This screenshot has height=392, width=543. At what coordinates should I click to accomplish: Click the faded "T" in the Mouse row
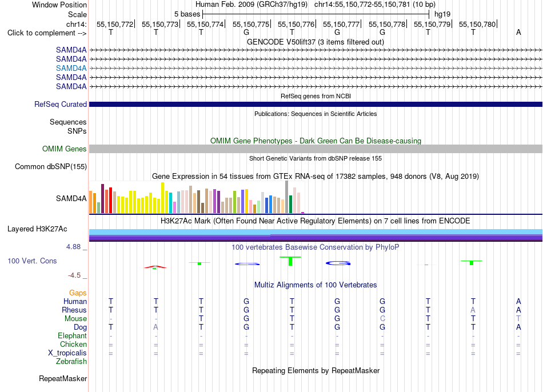(518, 319)
